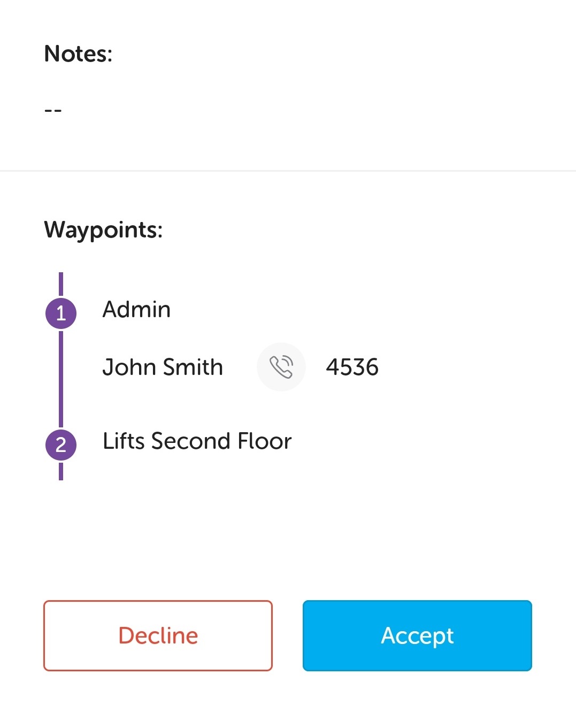The width and height of the screenshot is (576, 728).
Task: Click the word Second in waypoint two
Action: pos(191,441)
